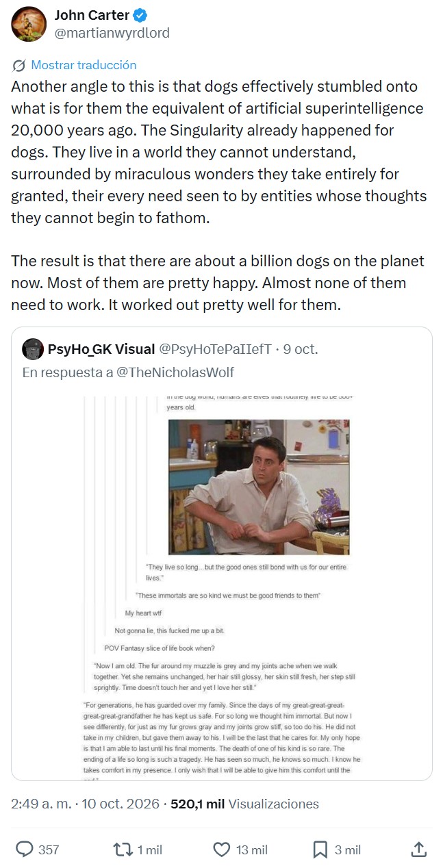
Task: Like the tweet with the heart icon
Action: click(x=222, y=850)
